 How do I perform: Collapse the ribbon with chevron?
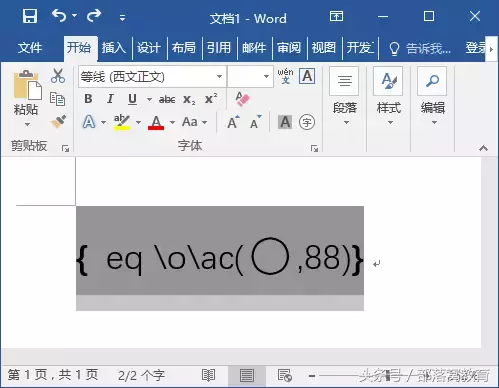tap(484, 148)
